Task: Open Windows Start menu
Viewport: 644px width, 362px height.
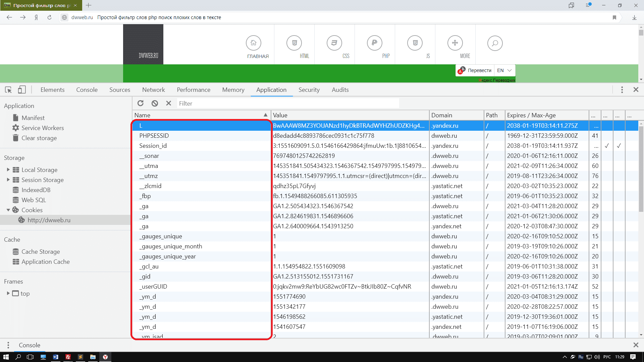Action: [x=6, y=357]
